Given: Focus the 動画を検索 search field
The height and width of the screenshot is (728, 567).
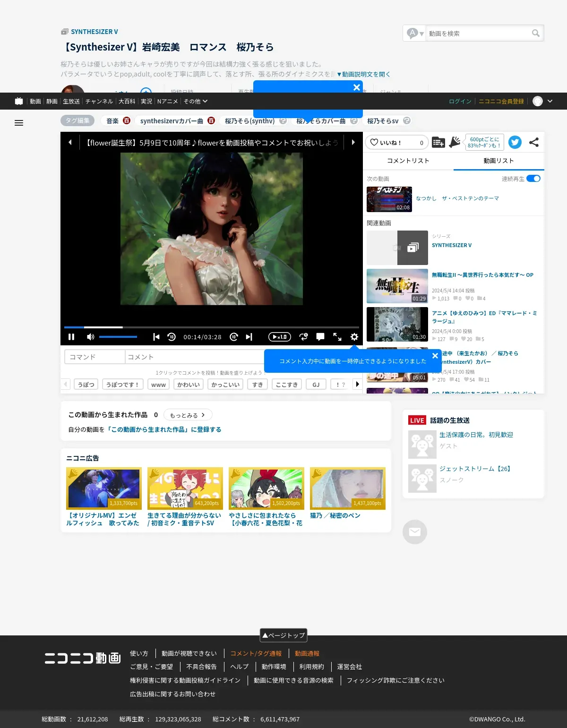Looking at the screenshot, I should (477, 33).
